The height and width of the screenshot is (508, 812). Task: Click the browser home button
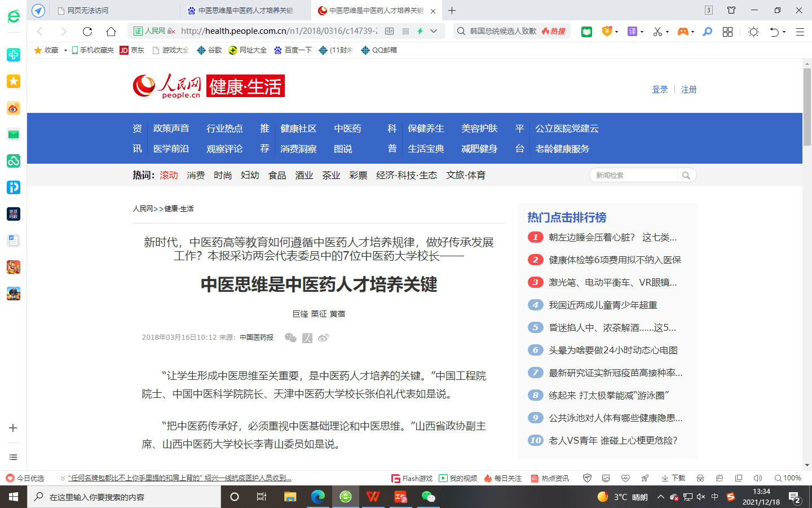click(x=111, y=32)
